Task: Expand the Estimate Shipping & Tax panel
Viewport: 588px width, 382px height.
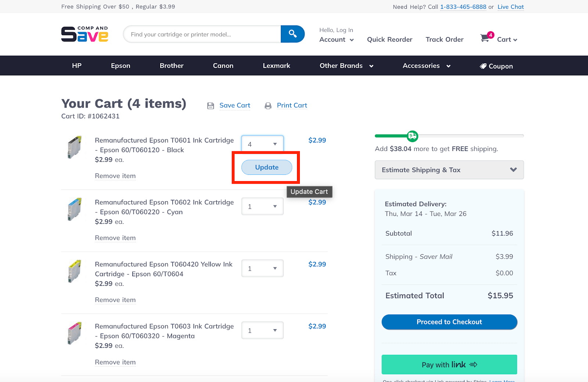Action: [449, 170]
